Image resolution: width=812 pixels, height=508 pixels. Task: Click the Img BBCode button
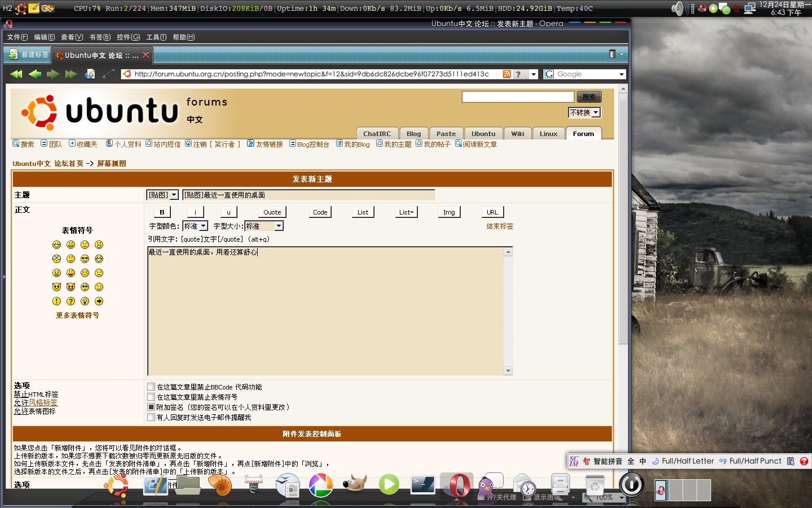449,212
